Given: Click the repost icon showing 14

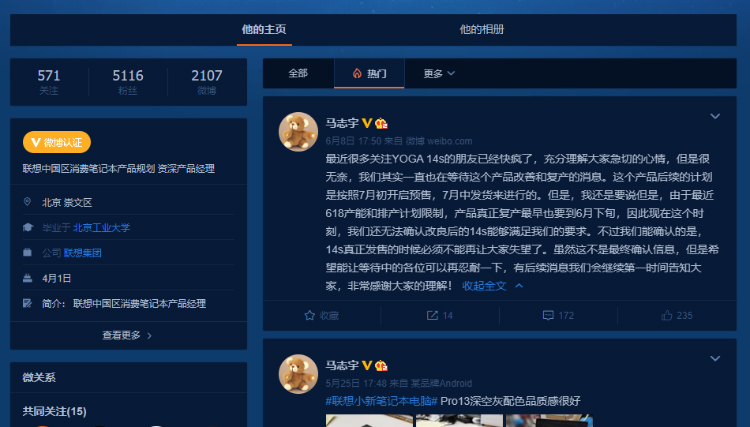Looking at the screenshot, I should (440, 316).
